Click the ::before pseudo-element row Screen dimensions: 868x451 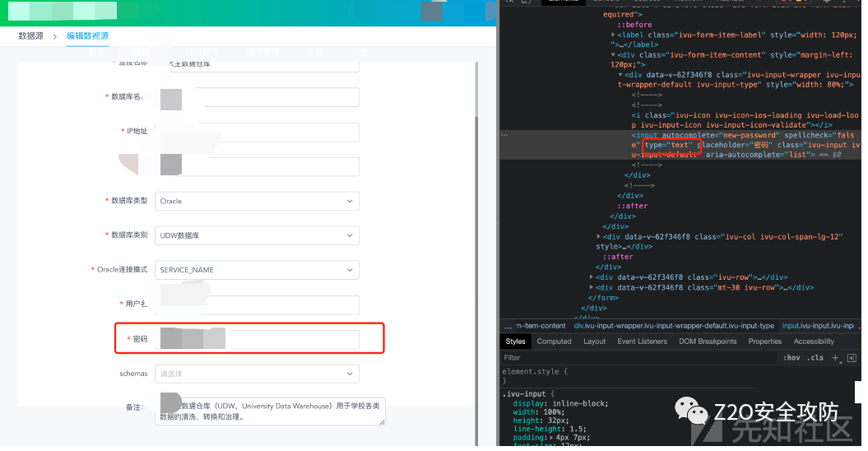click(x=634, y=25)
